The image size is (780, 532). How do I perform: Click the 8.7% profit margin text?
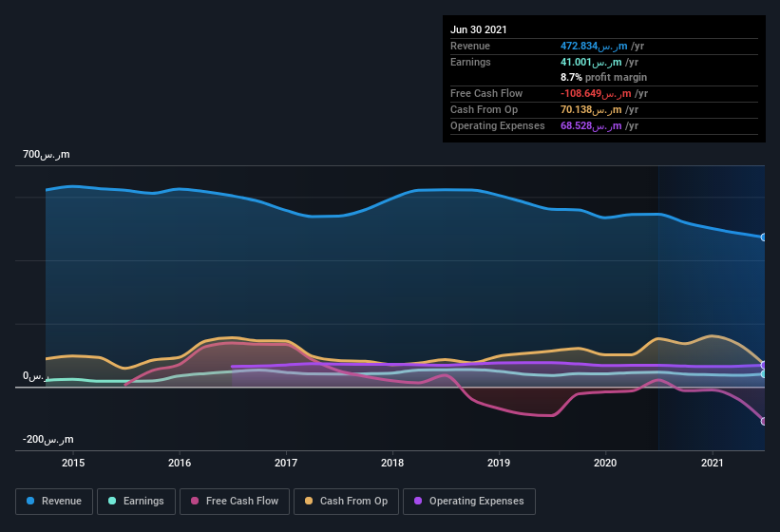(x=604, y=78)
